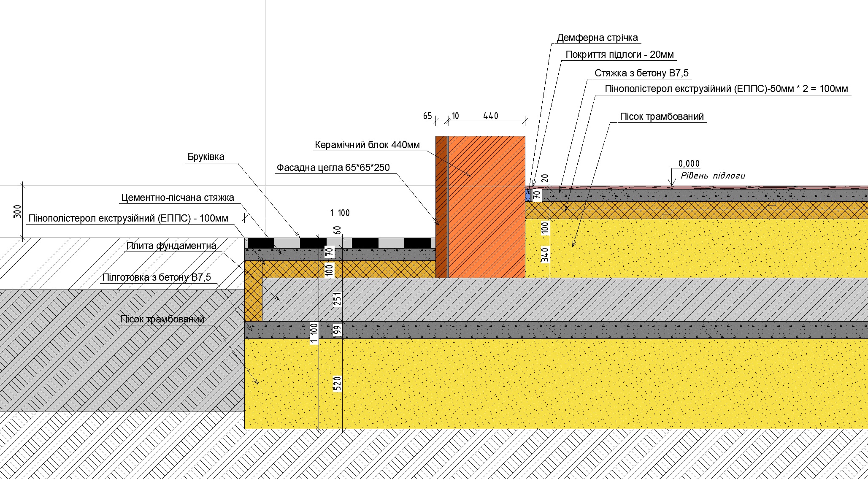Click the 340 sand depth dimension

(x=545, y=254)
